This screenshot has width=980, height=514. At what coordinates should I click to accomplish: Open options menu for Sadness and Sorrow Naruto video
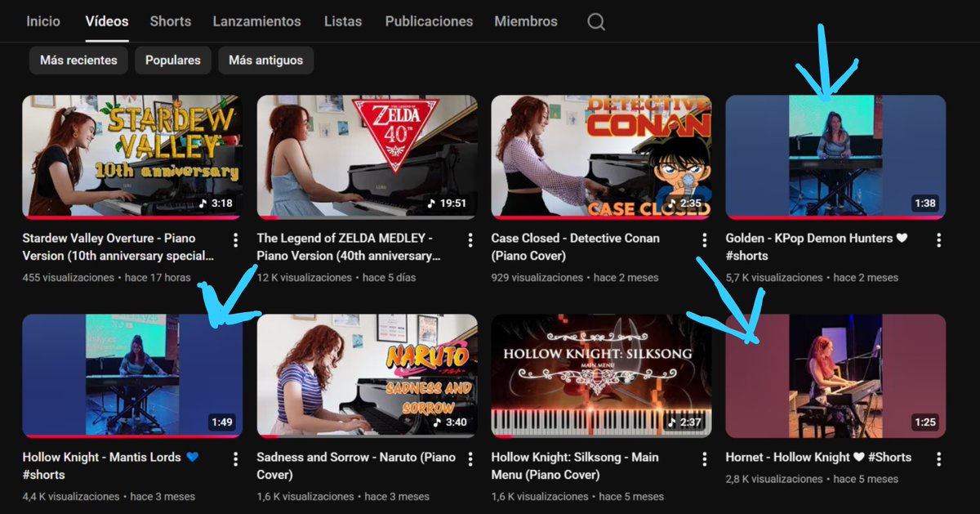tap(470, 458)
